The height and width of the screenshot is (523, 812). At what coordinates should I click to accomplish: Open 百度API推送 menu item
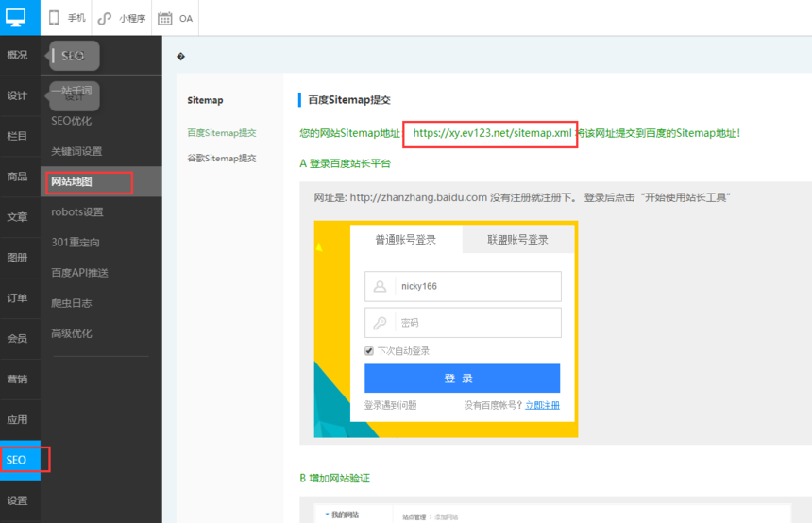coord(79,273)
